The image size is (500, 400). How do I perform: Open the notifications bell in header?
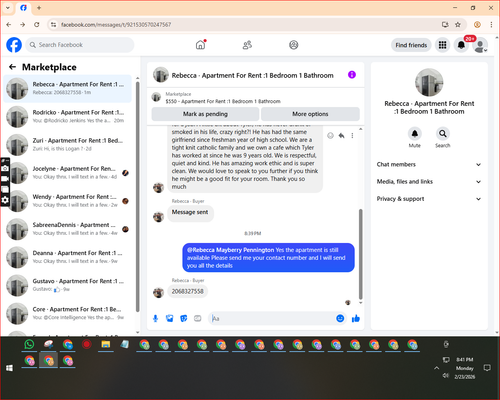[x=461, y=45]
